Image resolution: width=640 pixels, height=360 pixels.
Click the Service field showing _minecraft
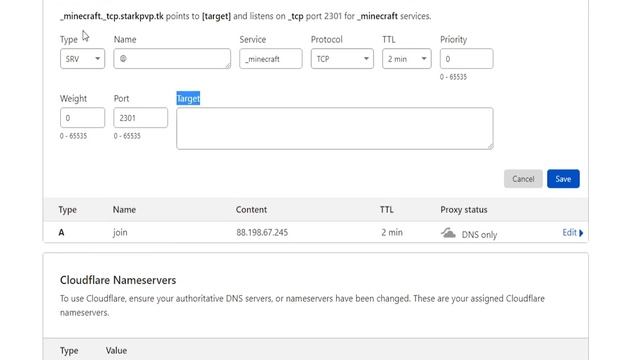click(x=271, y=59)
